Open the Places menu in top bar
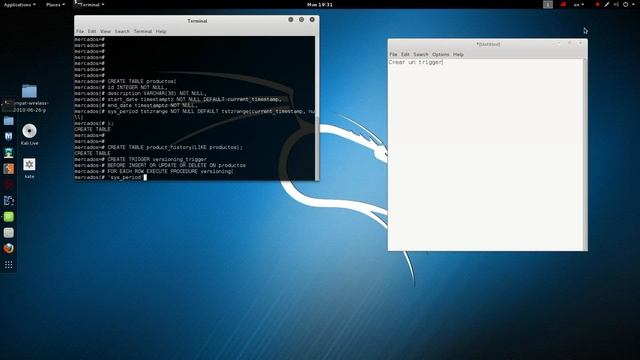Viewport: 640px width, 360px height. pyautogui.click(x=55, y=4)
